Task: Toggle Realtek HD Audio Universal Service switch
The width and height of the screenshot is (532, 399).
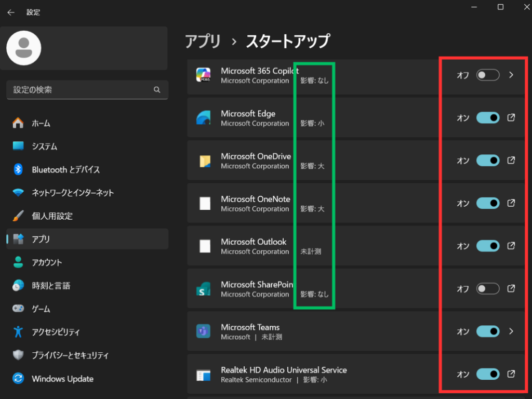Action: coord(488,374)
